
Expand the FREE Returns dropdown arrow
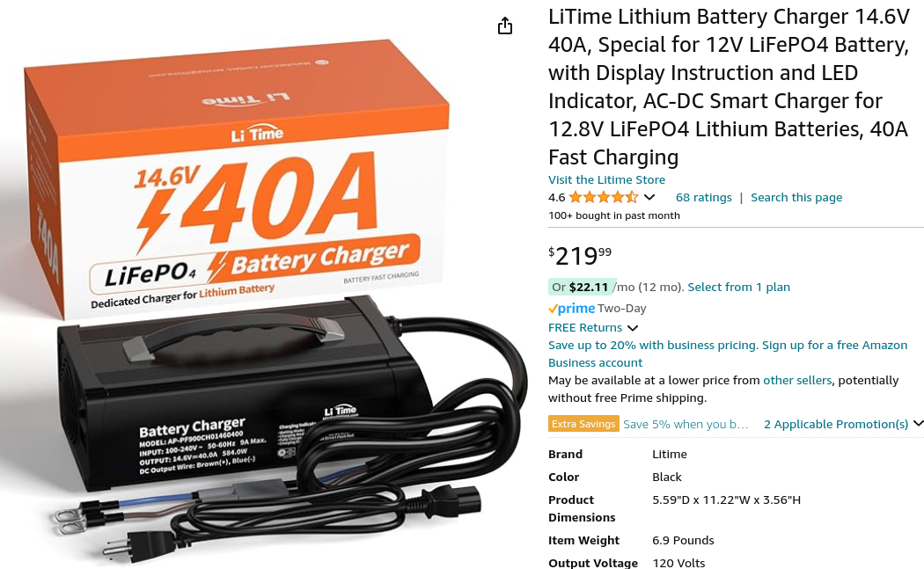(633, 328)
